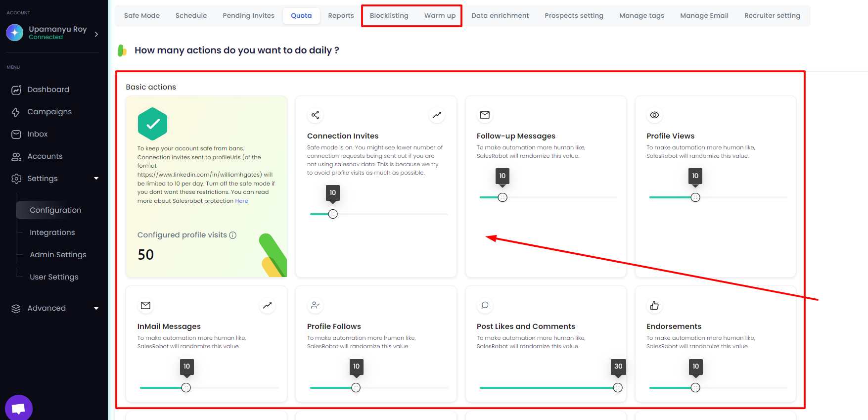Open the Dashboard icon in sidebar
Screen dimensions: 868x420
(16, 90)
